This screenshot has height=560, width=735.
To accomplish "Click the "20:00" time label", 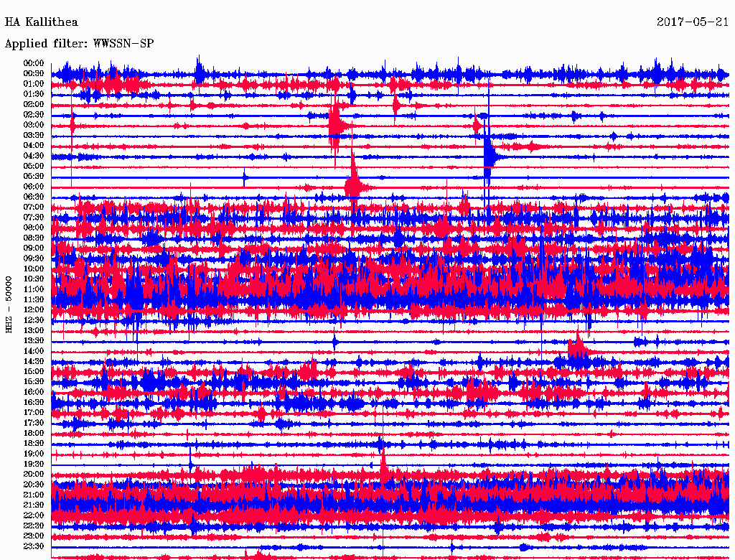I will pos(34,474).
